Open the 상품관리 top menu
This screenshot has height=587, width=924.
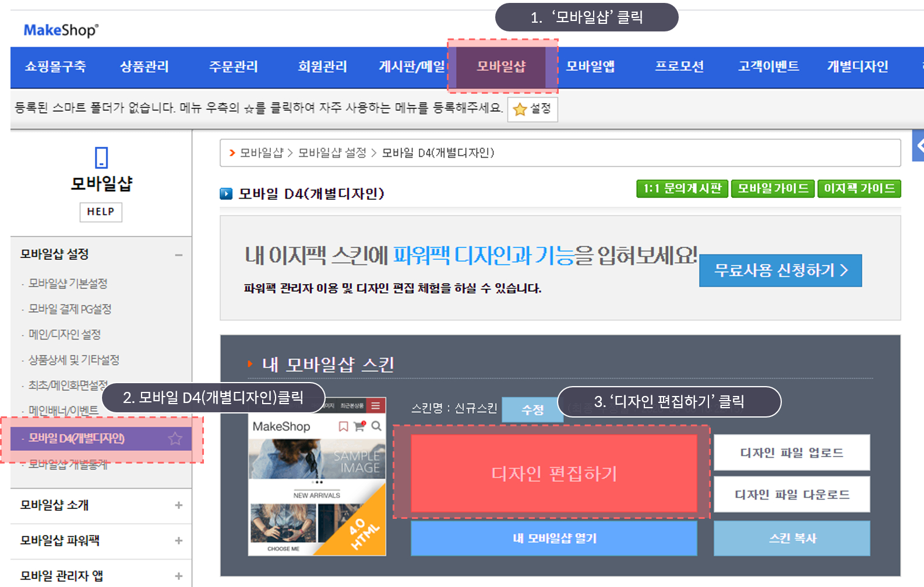[144, 67]
